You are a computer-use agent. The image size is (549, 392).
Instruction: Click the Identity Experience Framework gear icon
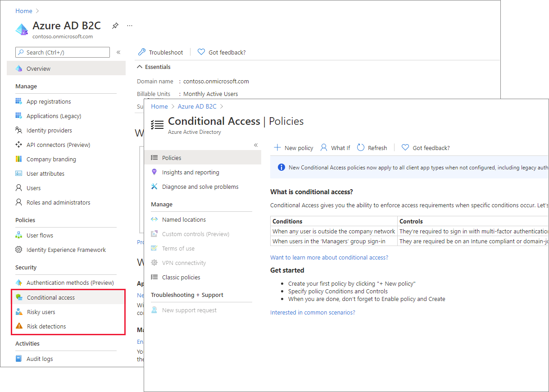(18, 250)
